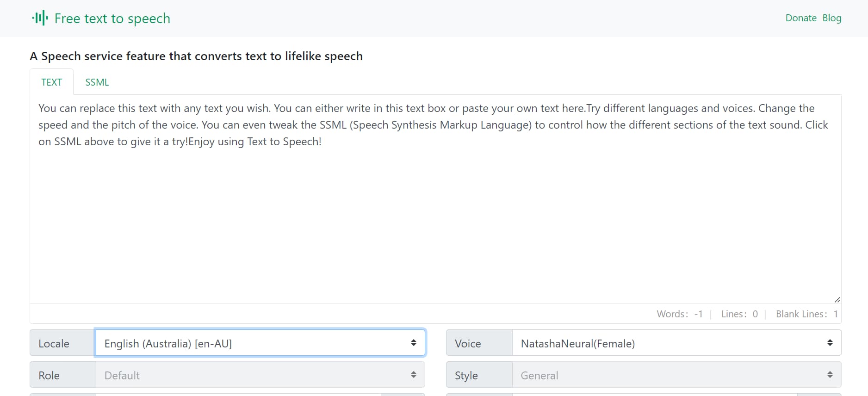Open the Style dropdown showing General

coord(676,375)
